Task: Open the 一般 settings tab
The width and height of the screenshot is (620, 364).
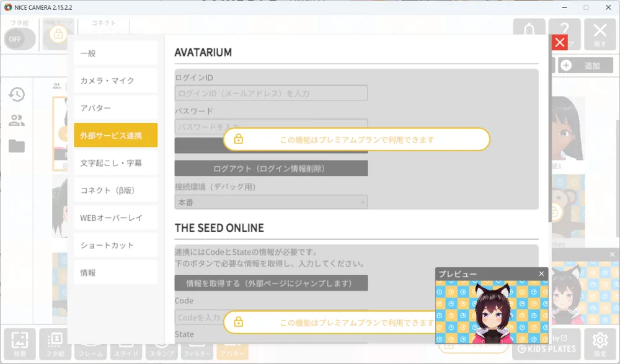Action: 115,53
